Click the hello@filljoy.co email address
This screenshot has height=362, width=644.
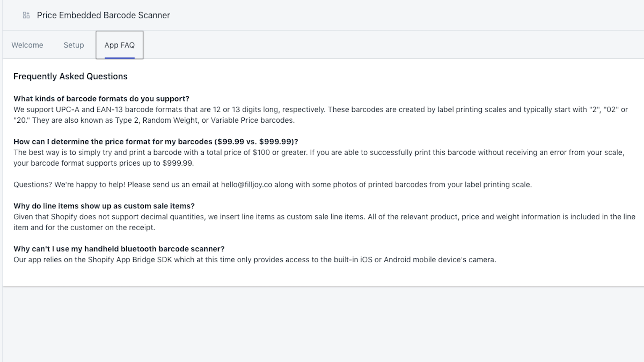click(246, 185)
